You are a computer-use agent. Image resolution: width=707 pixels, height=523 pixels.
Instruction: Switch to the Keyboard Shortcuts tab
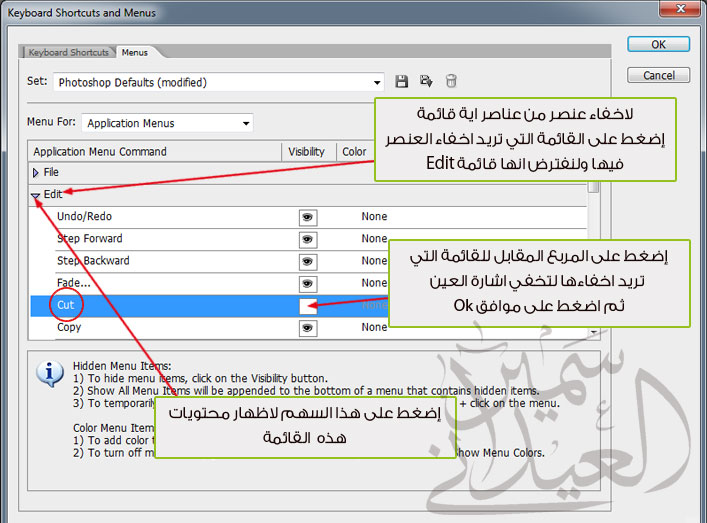click(x=69, y=51)
